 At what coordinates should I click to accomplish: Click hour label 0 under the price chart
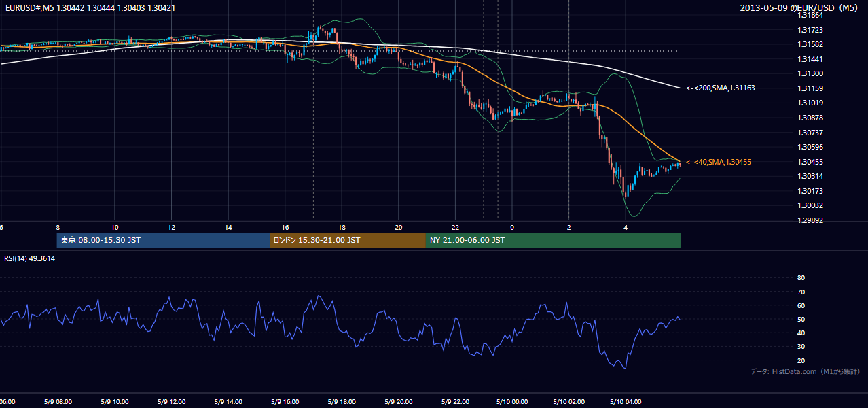512,227
